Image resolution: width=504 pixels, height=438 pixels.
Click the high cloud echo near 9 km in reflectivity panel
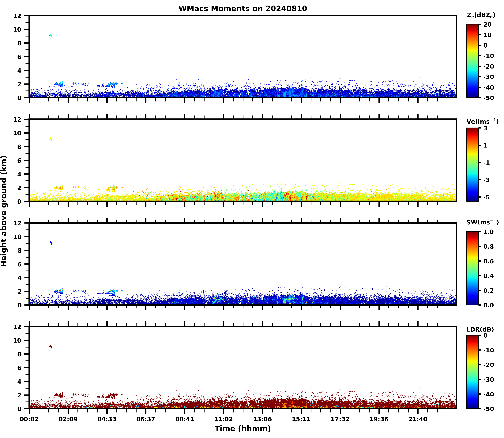(x=51, y=35)
